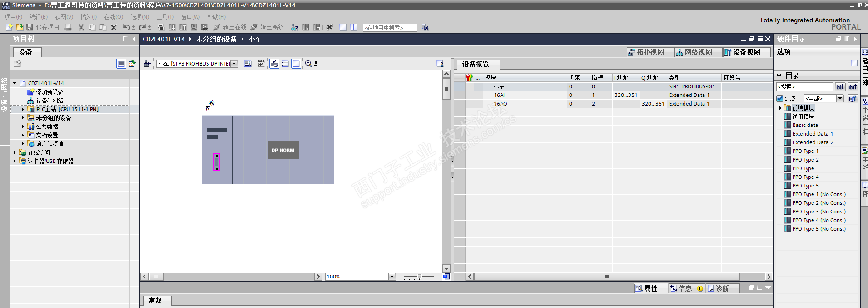Click go online (转至在线) button

230,27
